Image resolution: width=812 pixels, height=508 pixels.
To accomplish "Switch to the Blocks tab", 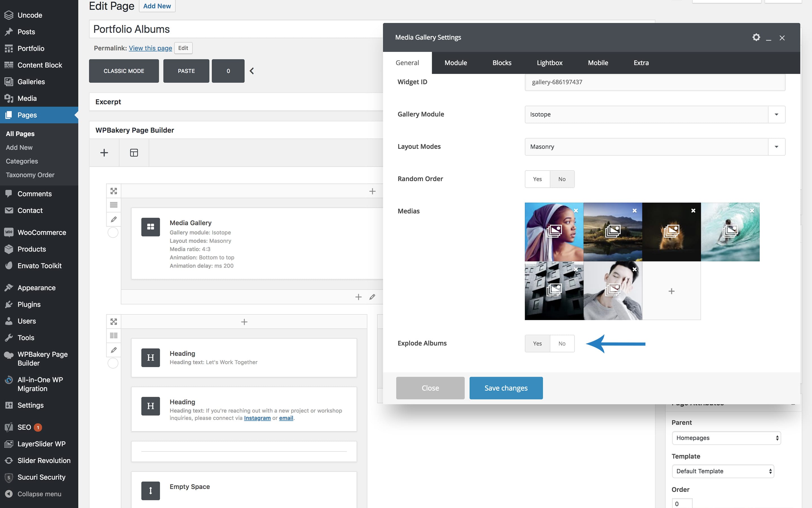I will pyautogui.click(x=502, y=63).
